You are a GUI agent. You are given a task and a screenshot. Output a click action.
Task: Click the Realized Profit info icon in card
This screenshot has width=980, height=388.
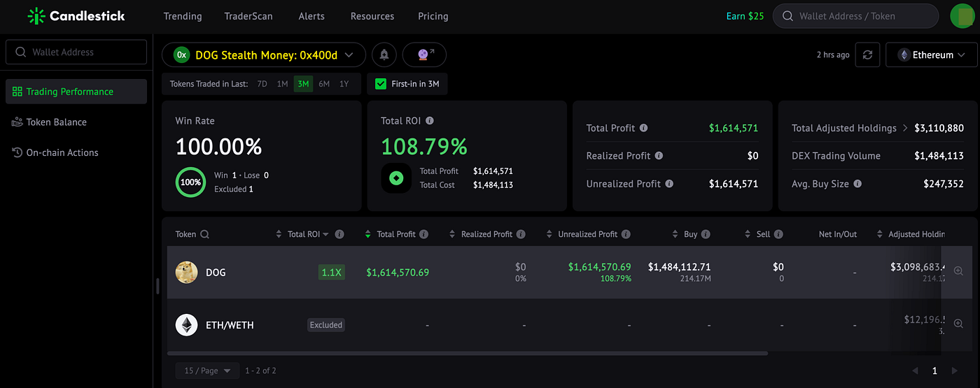point(659,156)
